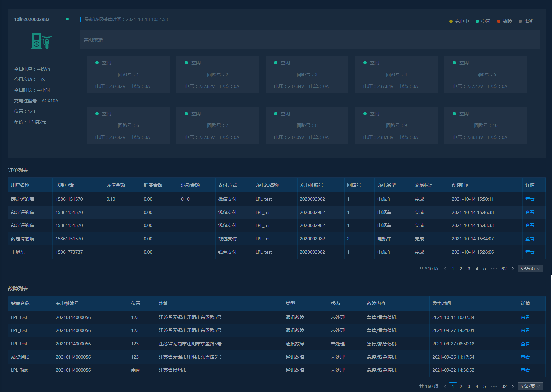The width and height of the screenshot is (552, 392).
Task: Jump ahead pages via order list ellipsis
Action: (x=494, y=269)
